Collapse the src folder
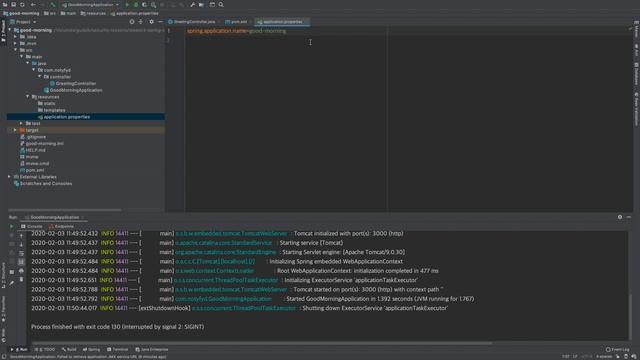The height and width of the screenshot is (360, 640). pos(16,50)
